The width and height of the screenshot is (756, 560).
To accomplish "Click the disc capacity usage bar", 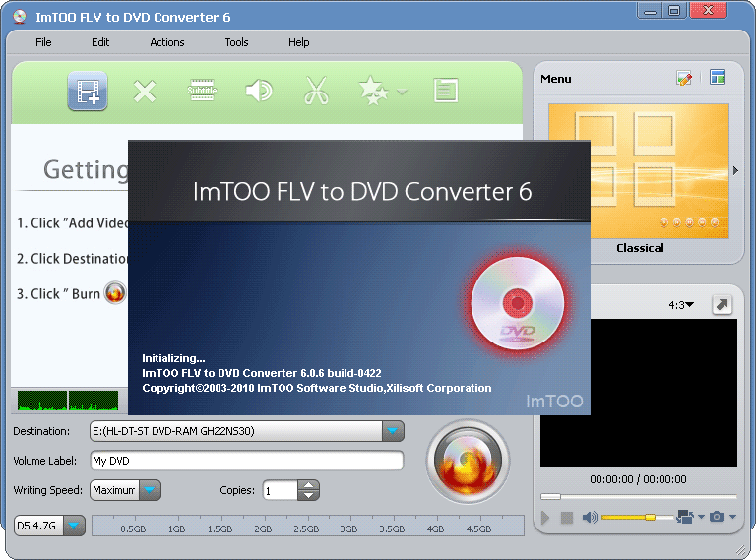I will tap(307, 526).
